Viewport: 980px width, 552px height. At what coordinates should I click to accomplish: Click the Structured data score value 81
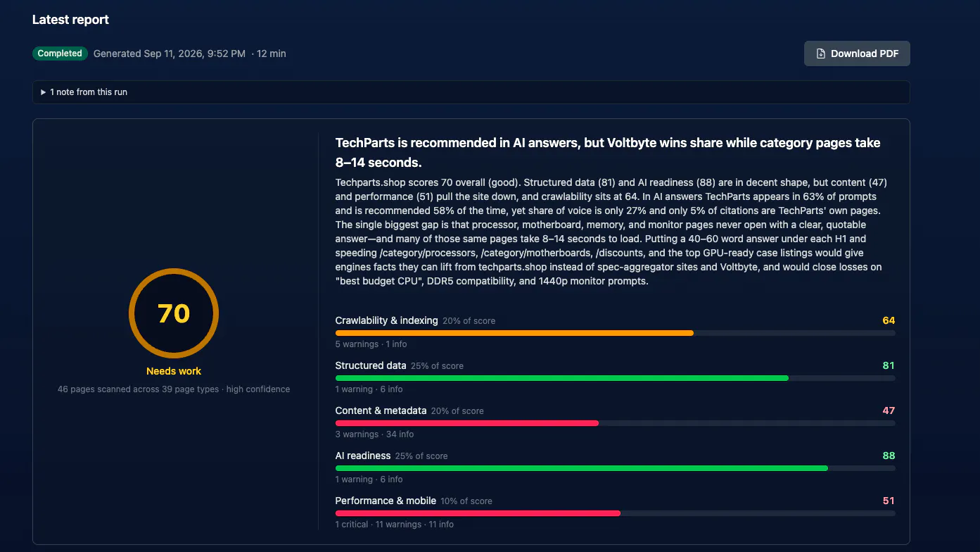(x=889, y=365)
